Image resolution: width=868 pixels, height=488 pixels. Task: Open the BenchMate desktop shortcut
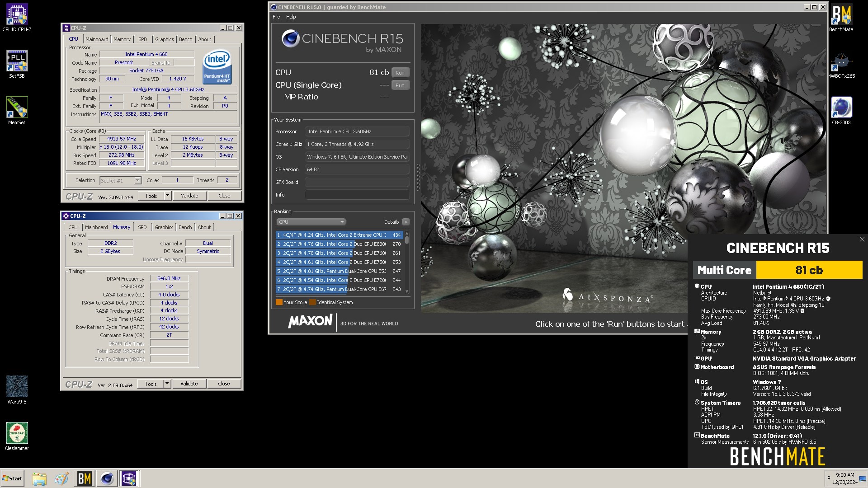[841, 18]
